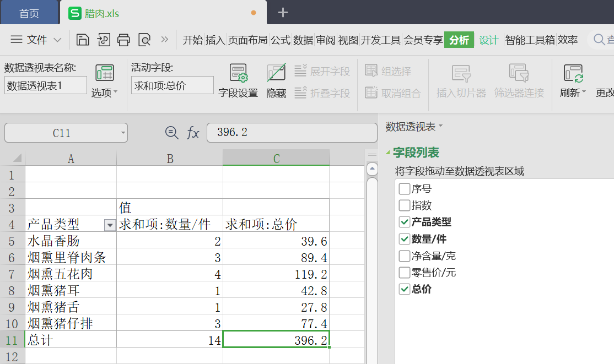Open the 公式 ribbon tab
This screenshot has height=364, width=614.
tap(281, 40)
